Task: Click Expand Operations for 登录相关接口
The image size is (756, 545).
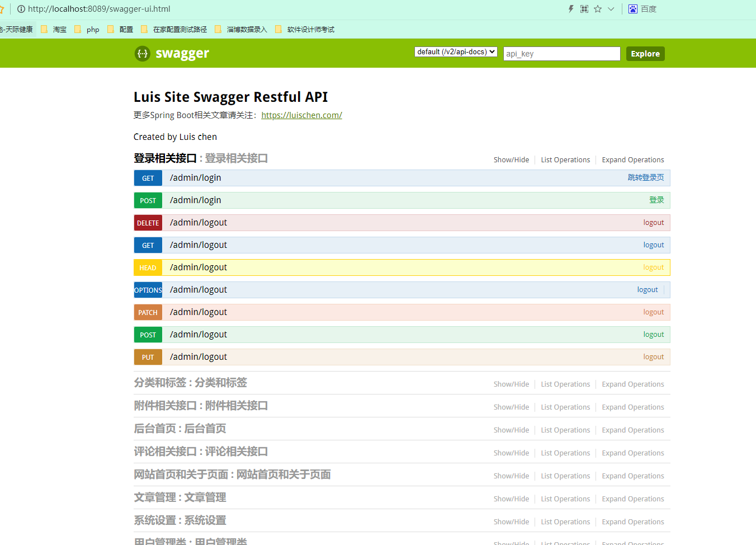Action: pyautogui.click(x=633, y=160)
